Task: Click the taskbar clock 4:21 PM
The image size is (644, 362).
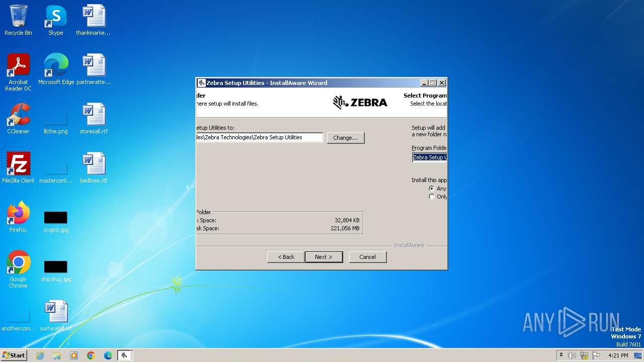Action: pos(618,355)
